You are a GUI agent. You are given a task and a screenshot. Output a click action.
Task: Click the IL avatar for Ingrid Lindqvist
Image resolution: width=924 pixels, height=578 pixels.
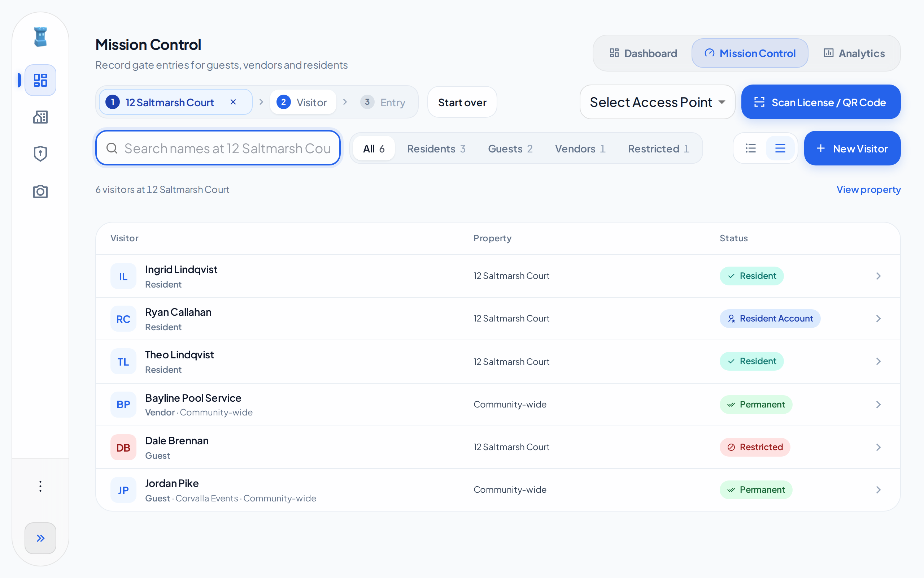click(x=123, y=276)
